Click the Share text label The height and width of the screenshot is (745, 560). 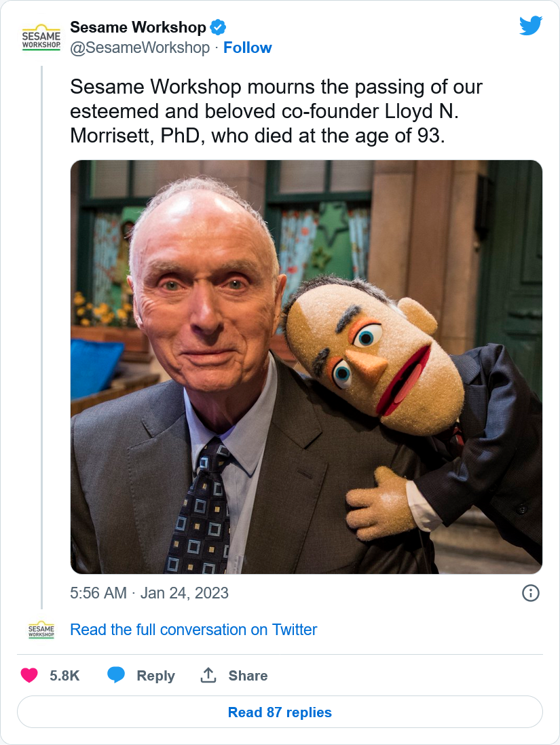point(248,676)
